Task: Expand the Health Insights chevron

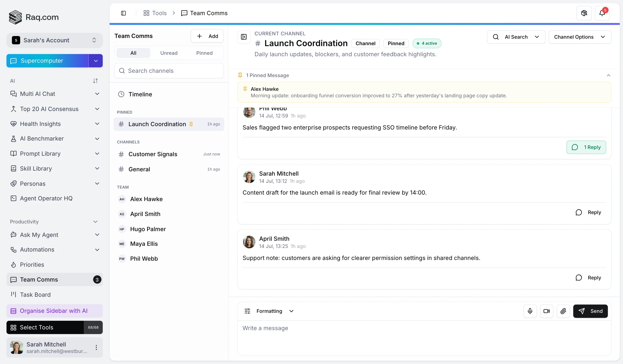Action: tap(97, 123)
